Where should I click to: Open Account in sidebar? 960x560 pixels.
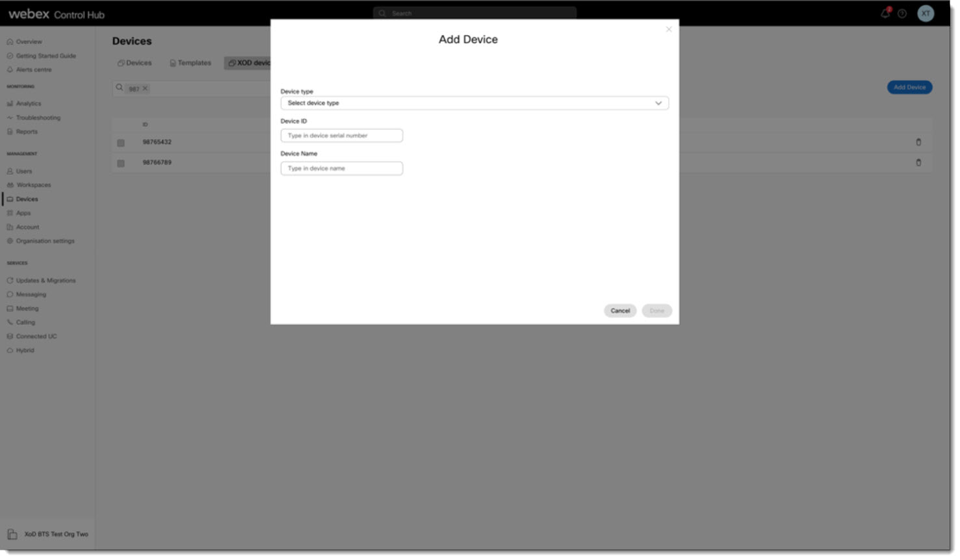point(23,227)
